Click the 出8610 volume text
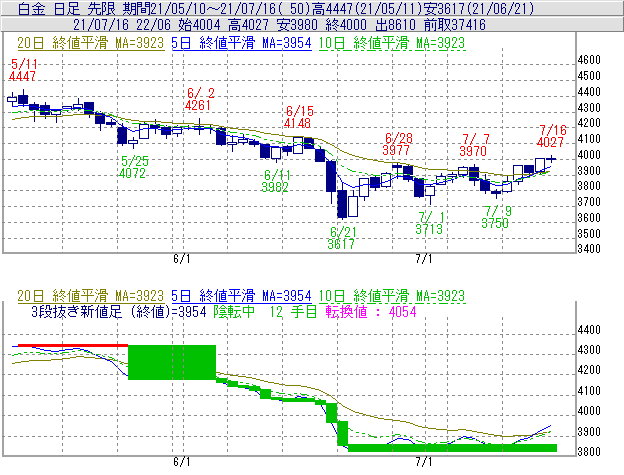This screenshot has width=624, height=475. (x=395, y=25)
